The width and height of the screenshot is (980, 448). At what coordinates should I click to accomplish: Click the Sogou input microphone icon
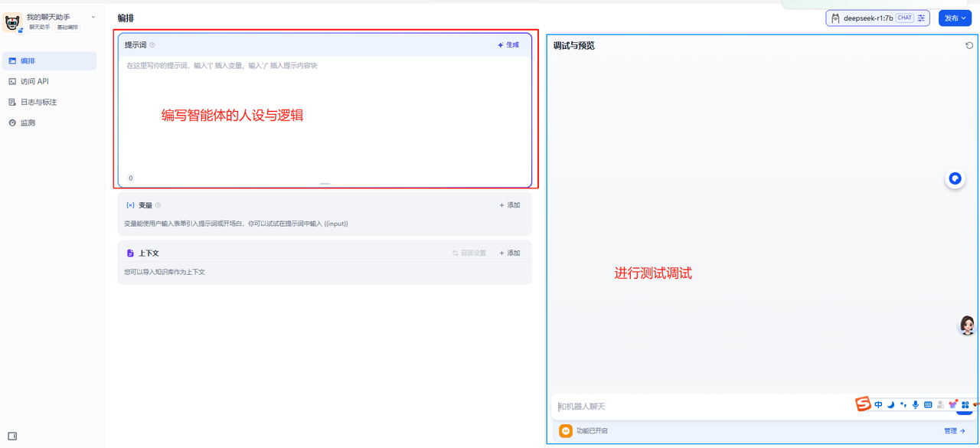pyautogui.click(x=915, y=404)
